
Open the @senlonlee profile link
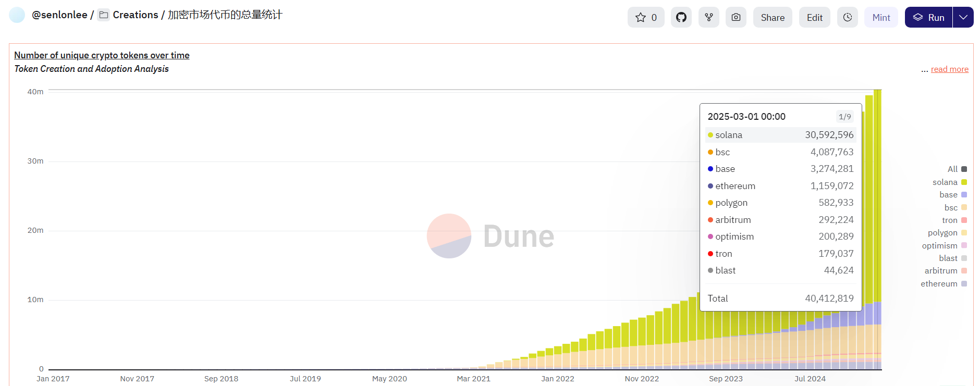click(59, 15)
